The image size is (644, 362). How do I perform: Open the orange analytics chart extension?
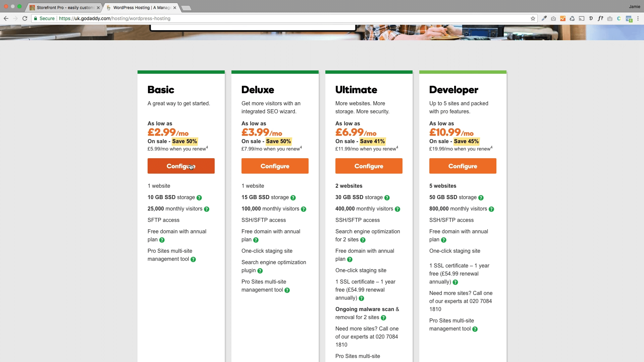563,18
